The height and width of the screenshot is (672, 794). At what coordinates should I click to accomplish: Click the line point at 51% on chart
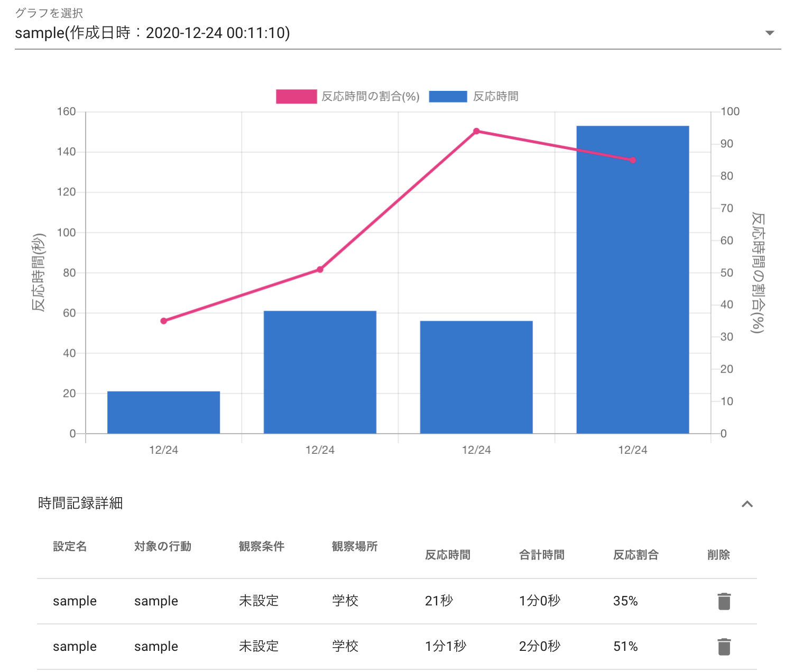point(320,269)
